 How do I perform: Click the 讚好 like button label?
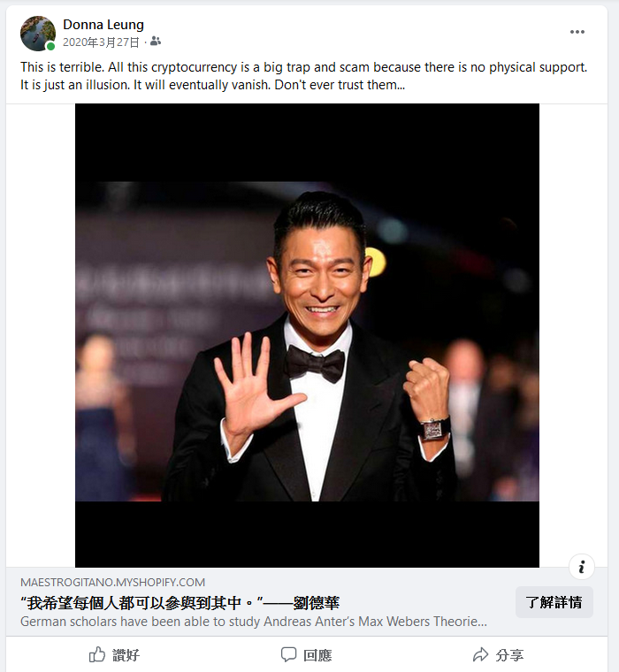pos(126,655)
